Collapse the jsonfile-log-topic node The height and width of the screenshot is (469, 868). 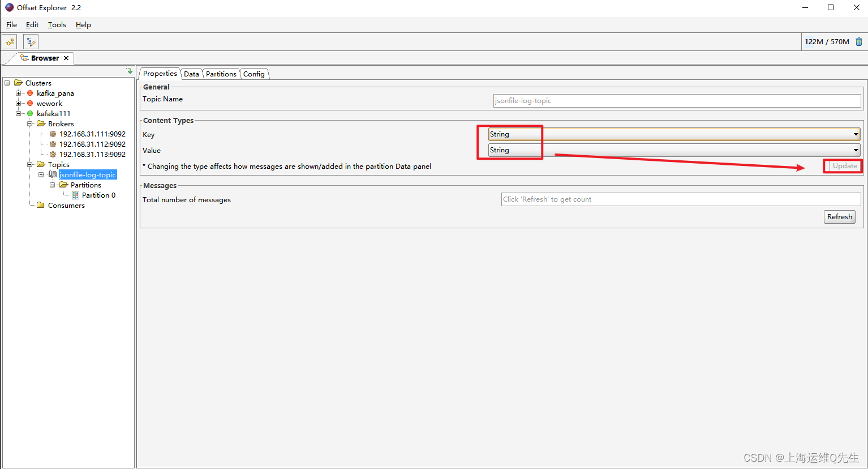click(41, 174)
